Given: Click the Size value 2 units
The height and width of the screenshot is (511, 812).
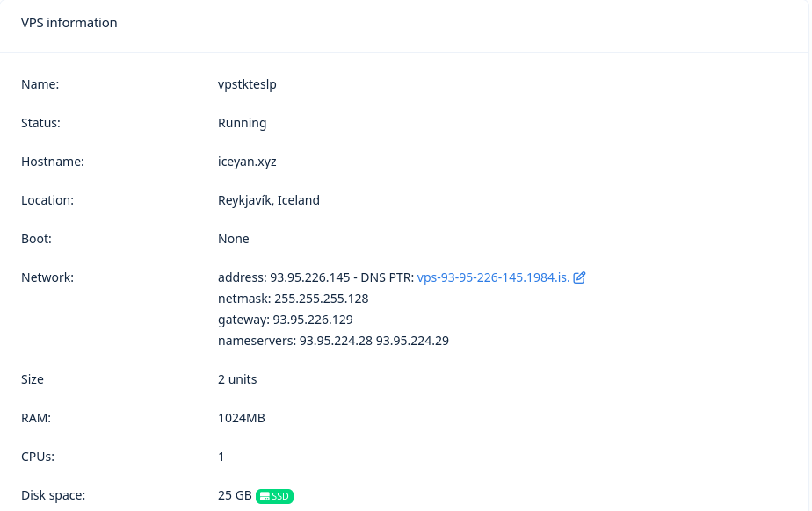Looking at the screenshot, I should point(237,379).
